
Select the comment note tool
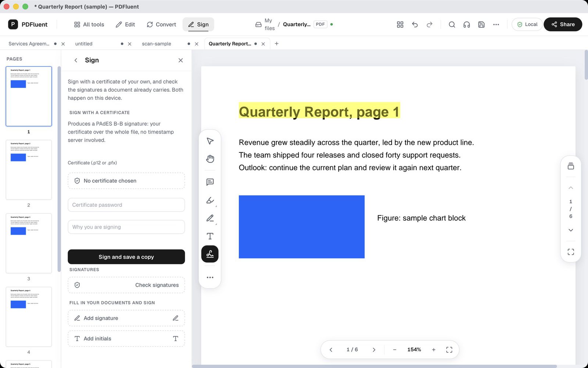coord(210,182)
